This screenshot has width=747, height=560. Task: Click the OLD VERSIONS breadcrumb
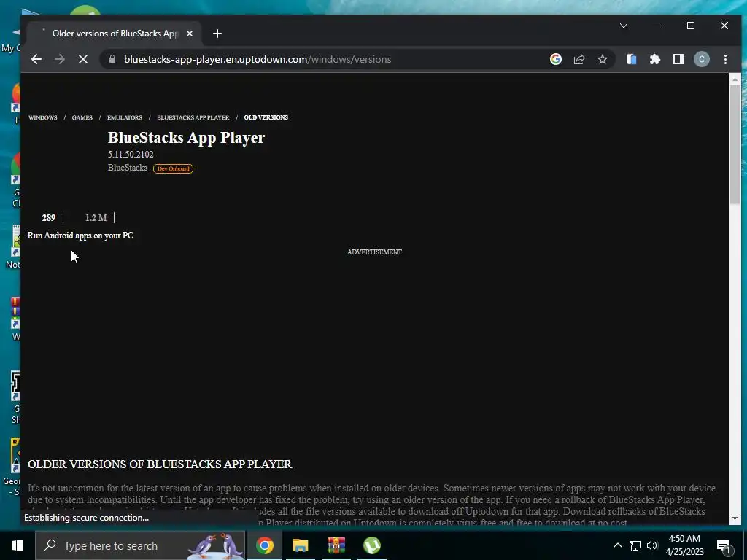tap(266, 117)
